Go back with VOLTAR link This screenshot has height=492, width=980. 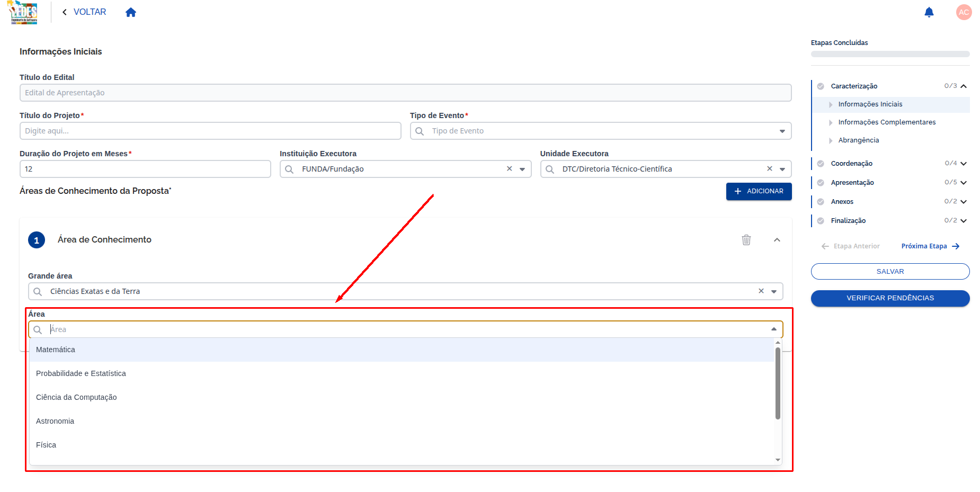pos(84,12)
